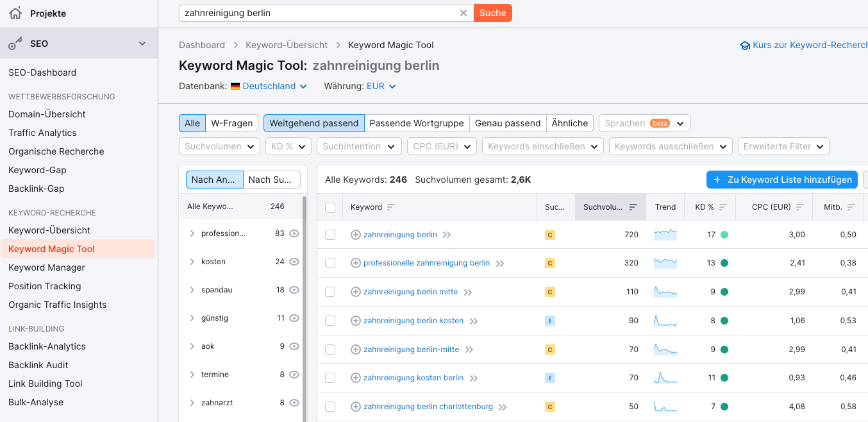Click the trend chart for zahnreinigung berlin

[665, 234]
